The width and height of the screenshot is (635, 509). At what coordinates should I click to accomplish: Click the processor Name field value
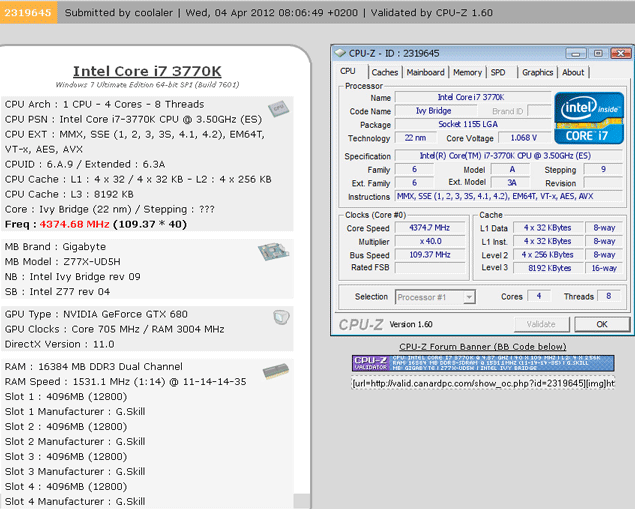pyautogui.click(x=472, y=97)
